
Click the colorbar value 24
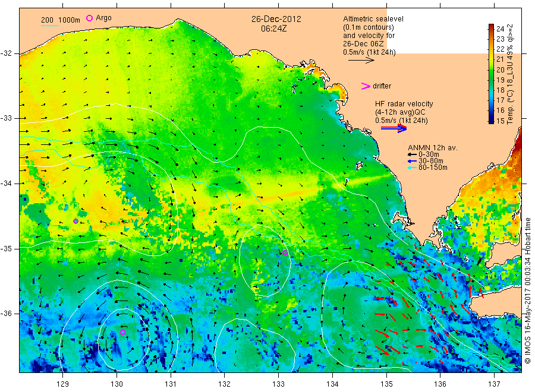(x=500, y=29)
